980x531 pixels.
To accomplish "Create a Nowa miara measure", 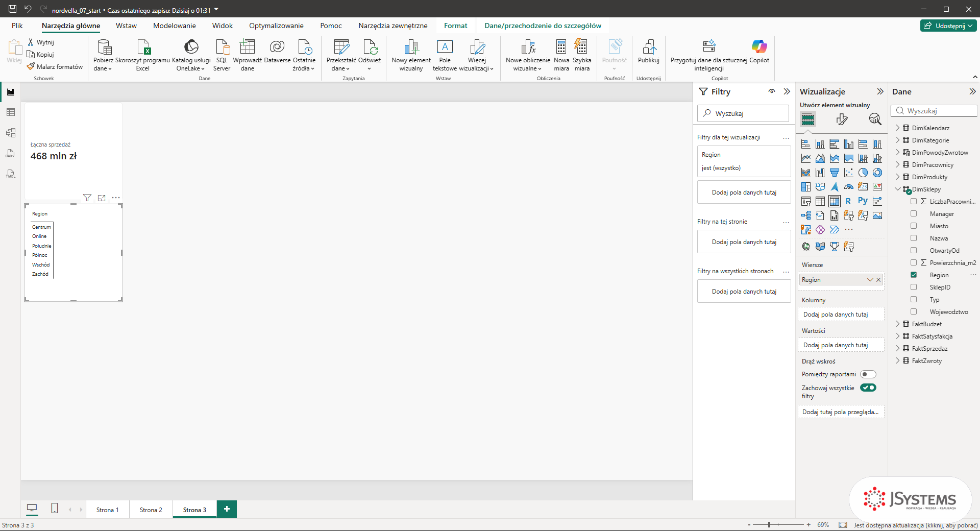I will pos(561,55).
